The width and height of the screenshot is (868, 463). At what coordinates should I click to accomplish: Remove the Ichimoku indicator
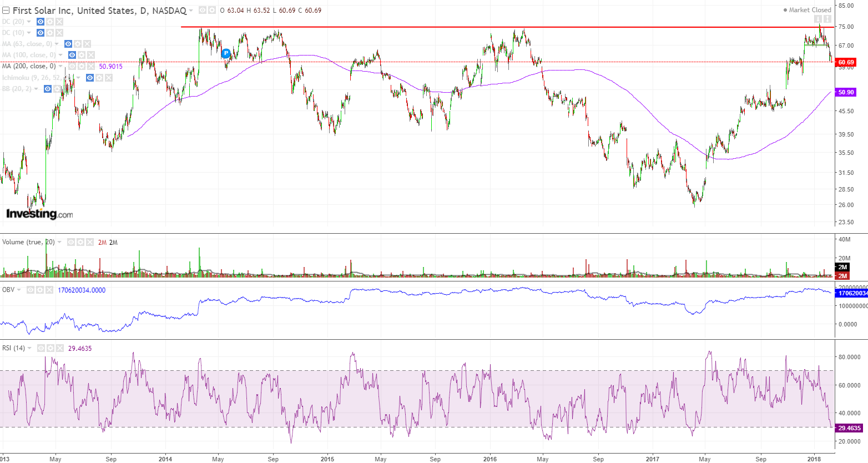pos(109,78)
